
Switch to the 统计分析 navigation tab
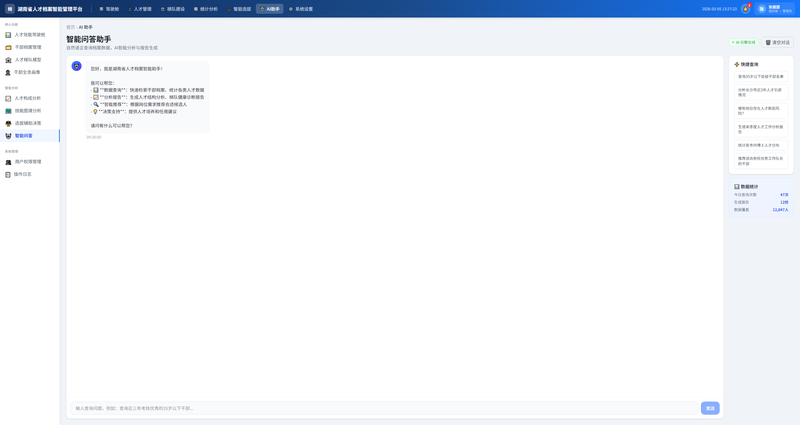pyautogui.click(x=206, y=9)
